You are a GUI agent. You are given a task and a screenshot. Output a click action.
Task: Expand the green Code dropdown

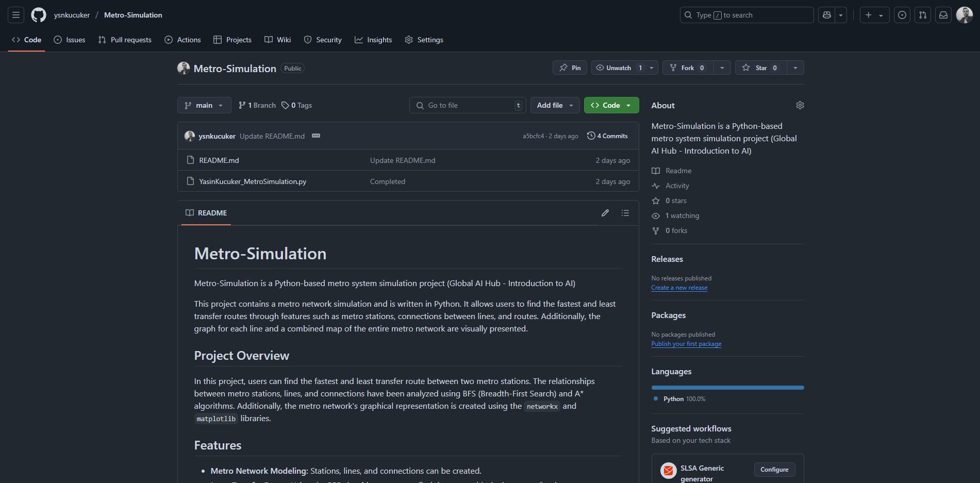pyautogui.click(x=611, y=105)
